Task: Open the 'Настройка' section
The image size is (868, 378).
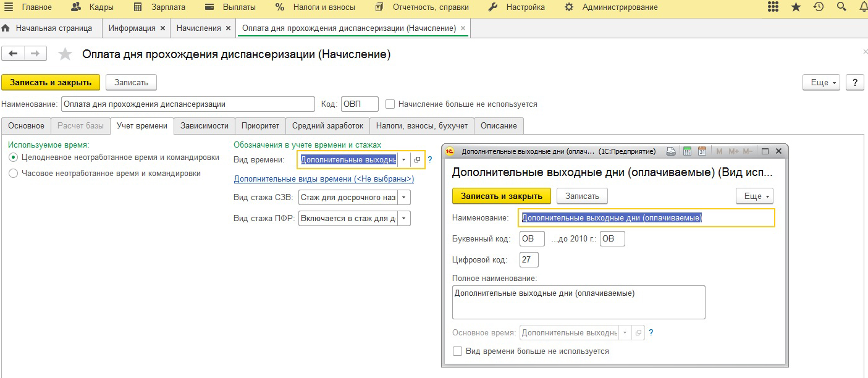Action: click(x=516, y=7)
